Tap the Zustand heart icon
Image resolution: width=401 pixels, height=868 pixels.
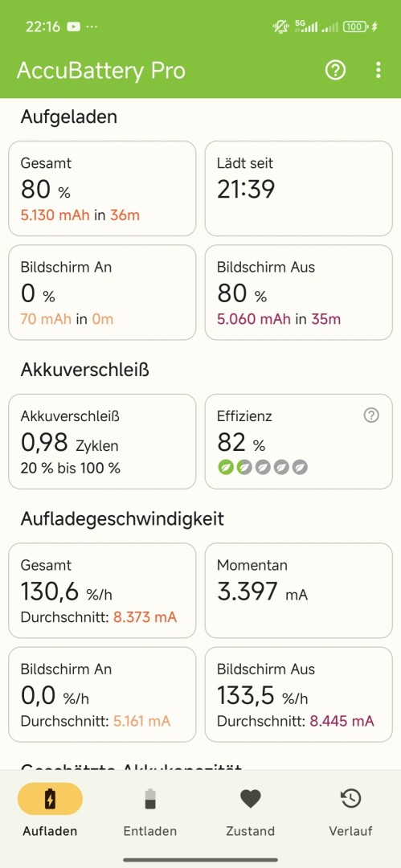(x=251, y=799)
